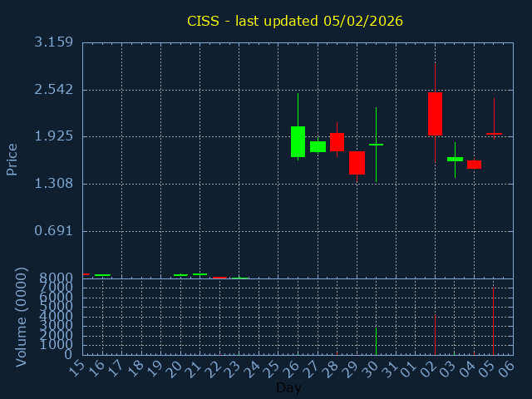Viewport: 532px width, 399px height.
Task: Click the Day x-axis title
Action: click(288, 388)
